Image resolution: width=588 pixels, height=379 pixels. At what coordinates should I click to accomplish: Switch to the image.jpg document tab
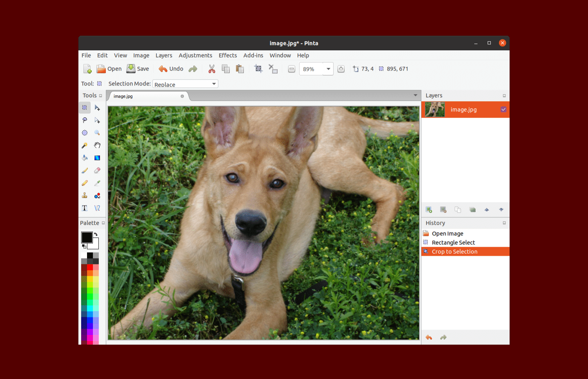pyautogui.click(x=149, y=96)
